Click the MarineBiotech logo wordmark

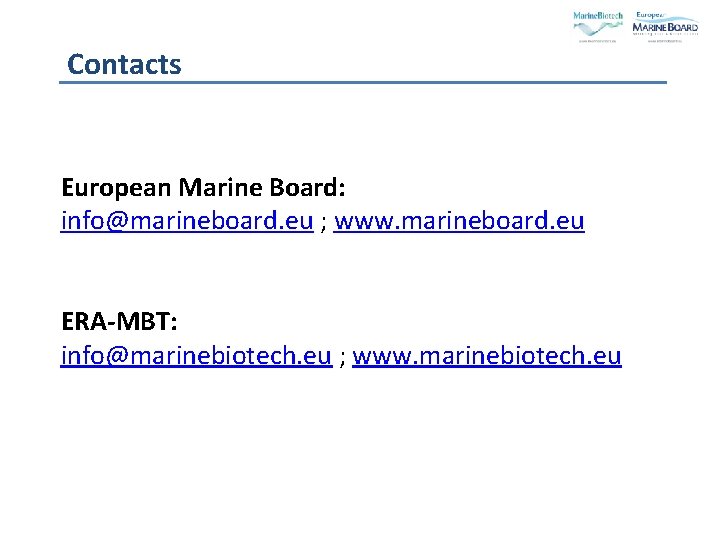tap(598, 16)
